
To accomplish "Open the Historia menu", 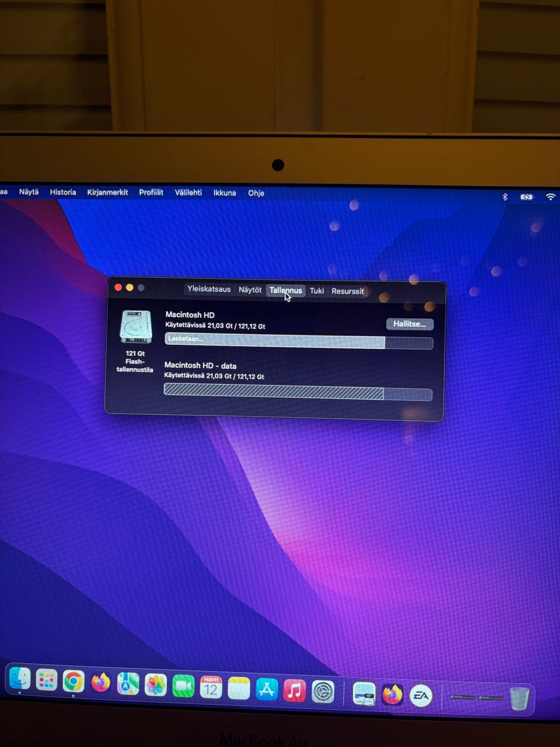I will pos(63,192).
